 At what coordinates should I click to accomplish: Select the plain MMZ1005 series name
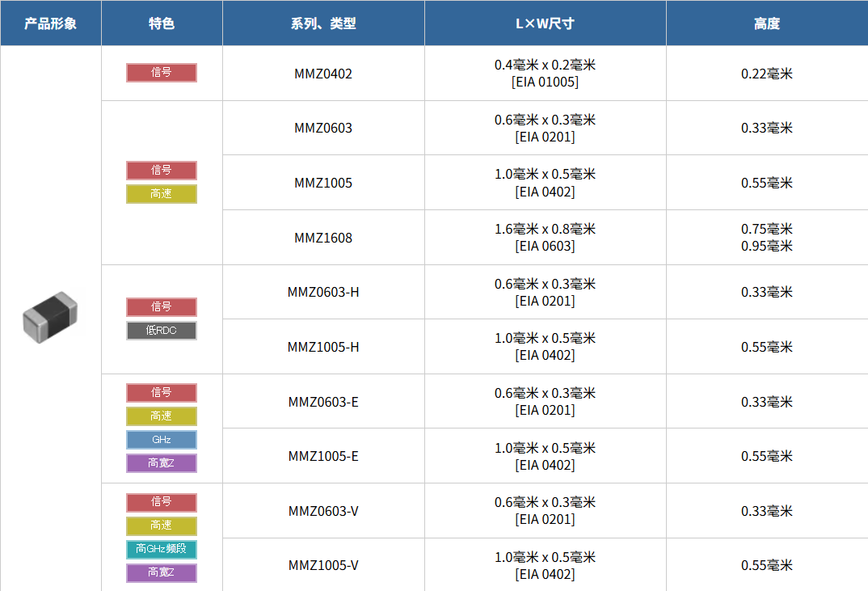tap(323, 183)
